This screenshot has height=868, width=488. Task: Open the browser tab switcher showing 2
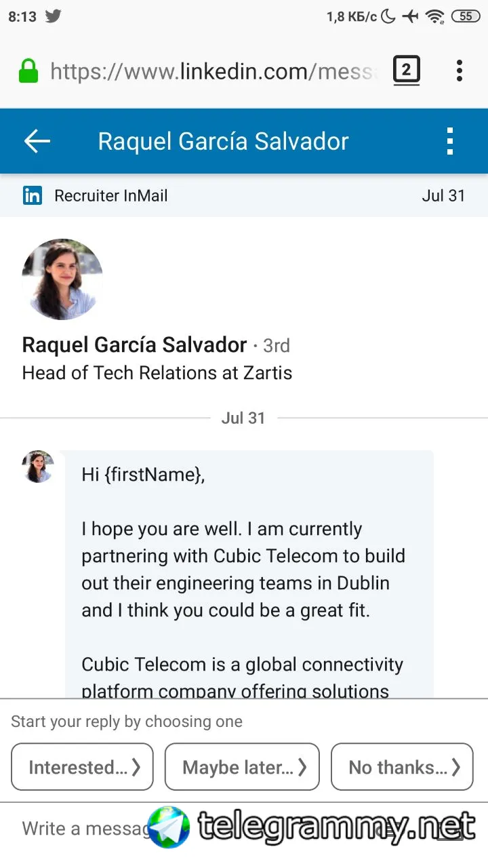point(407,71)
